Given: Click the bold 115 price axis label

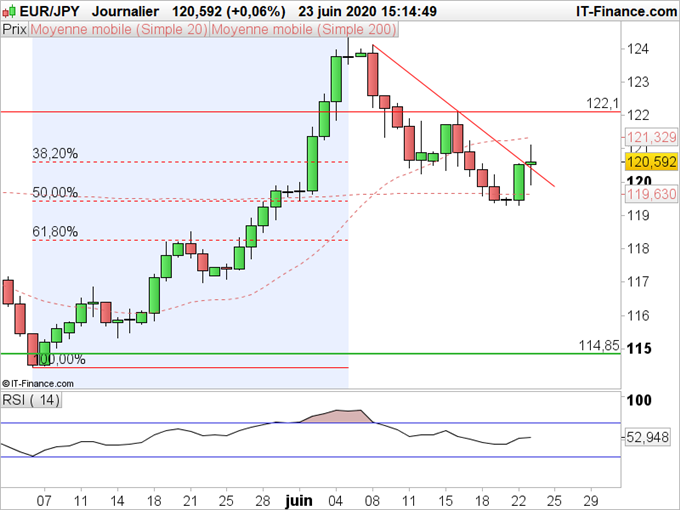Looking at the screenshot, I should pos(639,348).
